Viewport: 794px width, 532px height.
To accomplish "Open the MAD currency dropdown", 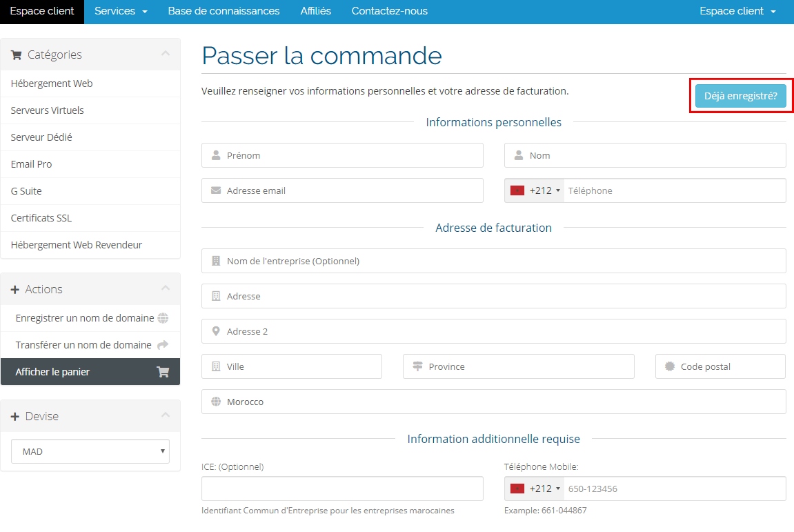I will 90,451.
